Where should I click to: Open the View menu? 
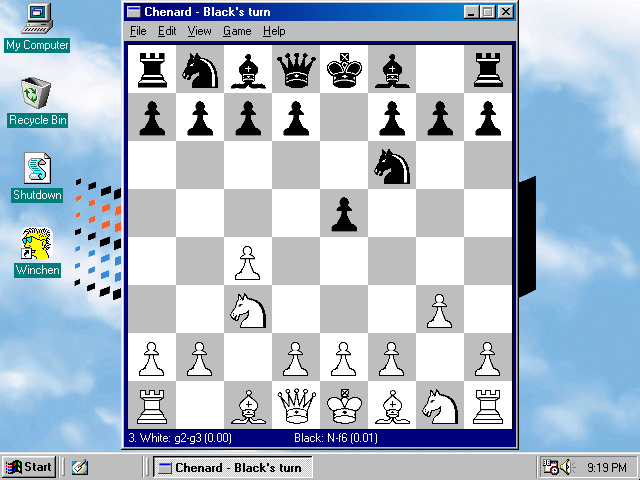pyautogui.click(x=199, y=31)
